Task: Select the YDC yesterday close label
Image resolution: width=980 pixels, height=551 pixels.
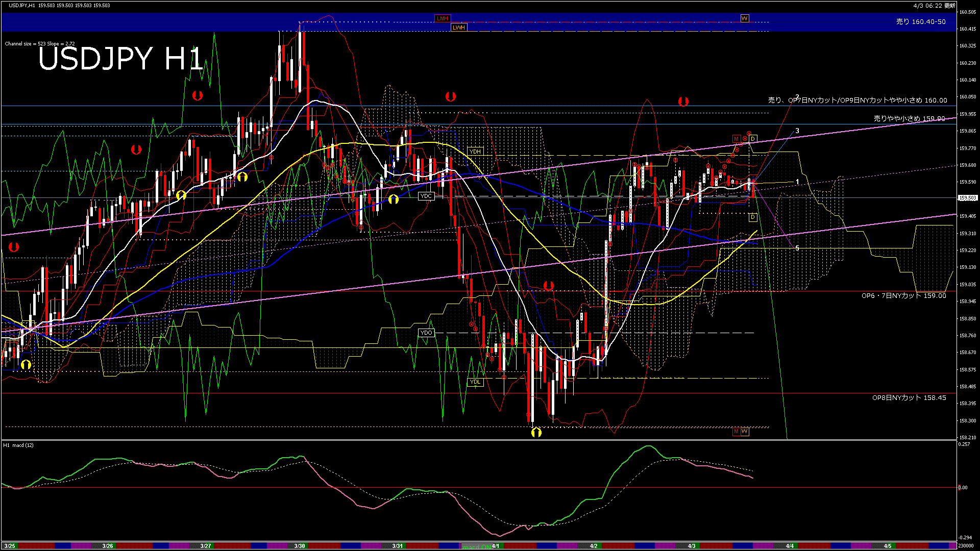Action: pos(426,196)
